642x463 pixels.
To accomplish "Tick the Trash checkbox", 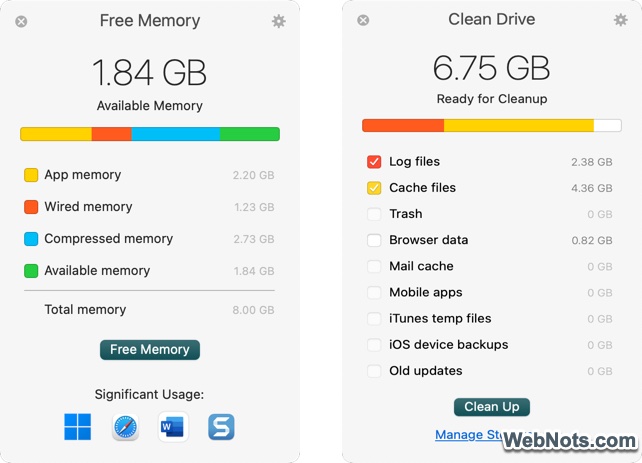I will (374, 214).
